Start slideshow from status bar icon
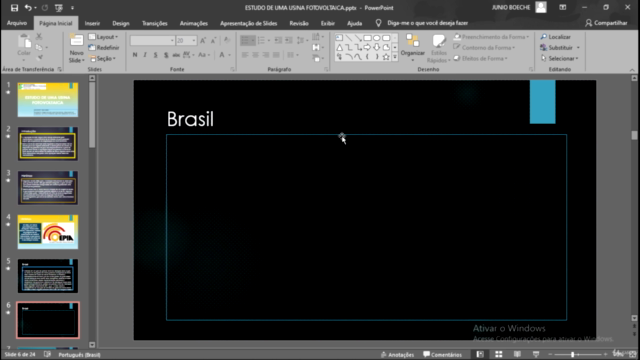 pos(536,354)
